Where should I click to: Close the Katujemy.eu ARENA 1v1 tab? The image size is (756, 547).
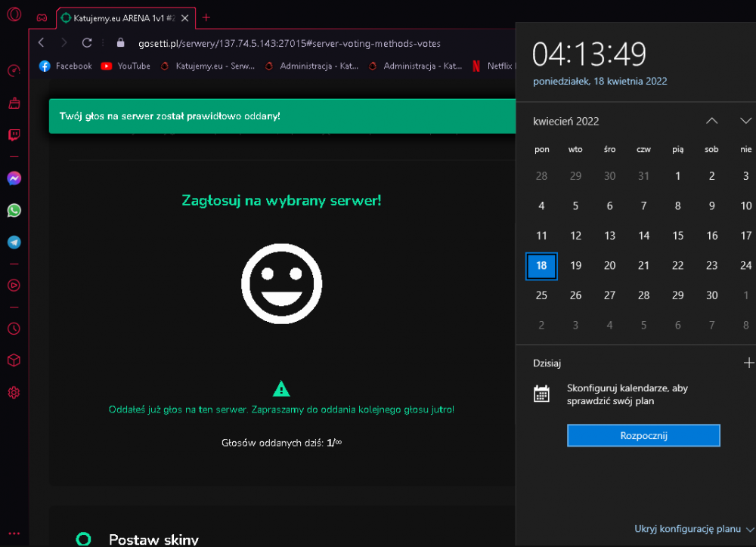coord(184,18)
